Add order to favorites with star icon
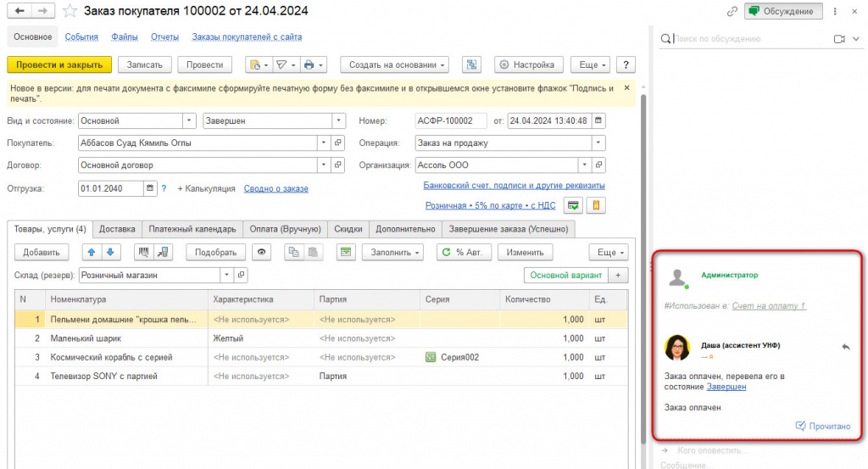The width and height of the screenshot is (868, 469). tap(70, 11)
